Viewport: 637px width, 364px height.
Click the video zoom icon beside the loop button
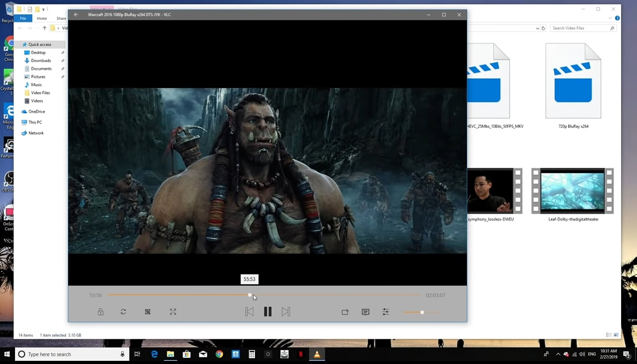[147, 312]
